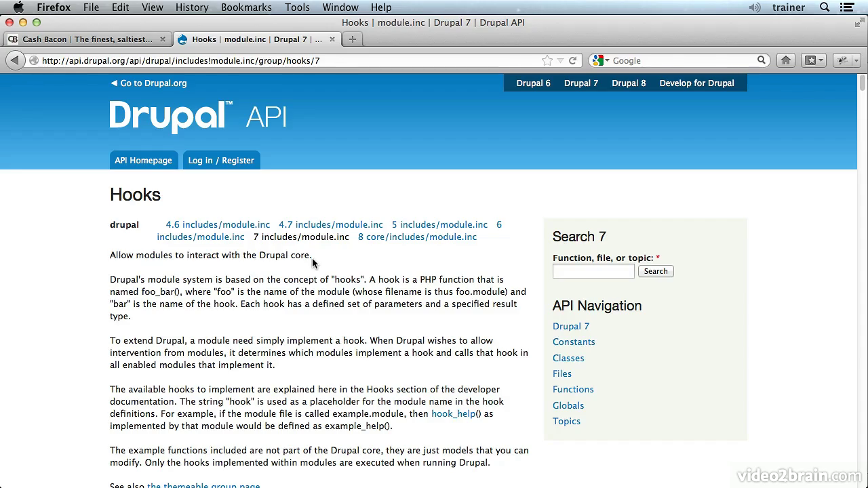Open the Help menu
868x488 pixels.
[381, 7]
